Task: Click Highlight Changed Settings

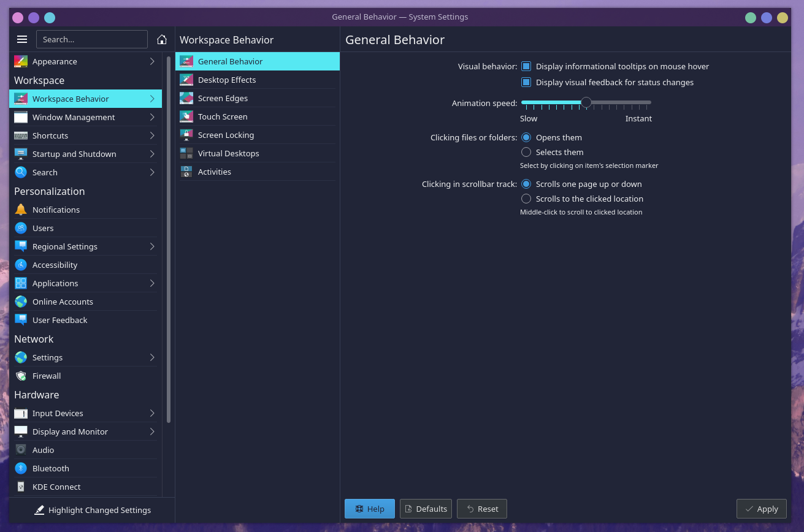Action: 93,510
